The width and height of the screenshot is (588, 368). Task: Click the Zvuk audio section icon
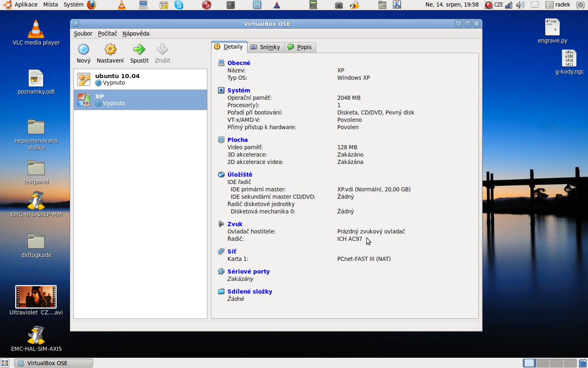coord(221,224)
